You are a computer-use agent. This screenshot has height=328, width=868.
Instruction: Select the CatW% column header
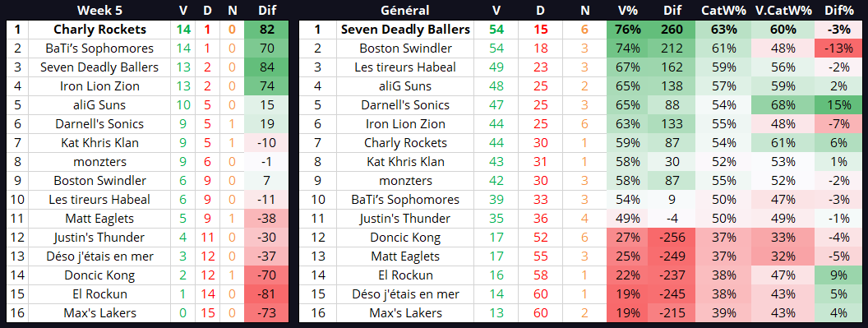(723, 10)
